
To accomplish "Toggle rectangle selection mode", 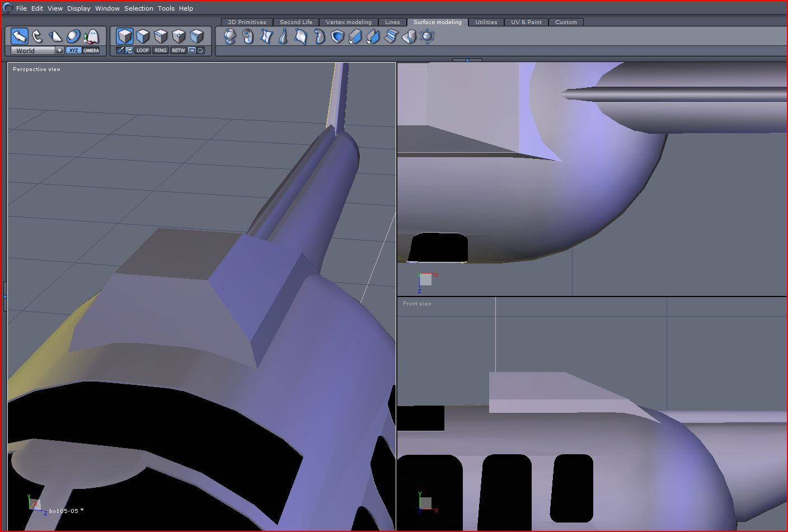I will [x=192, y=50].
